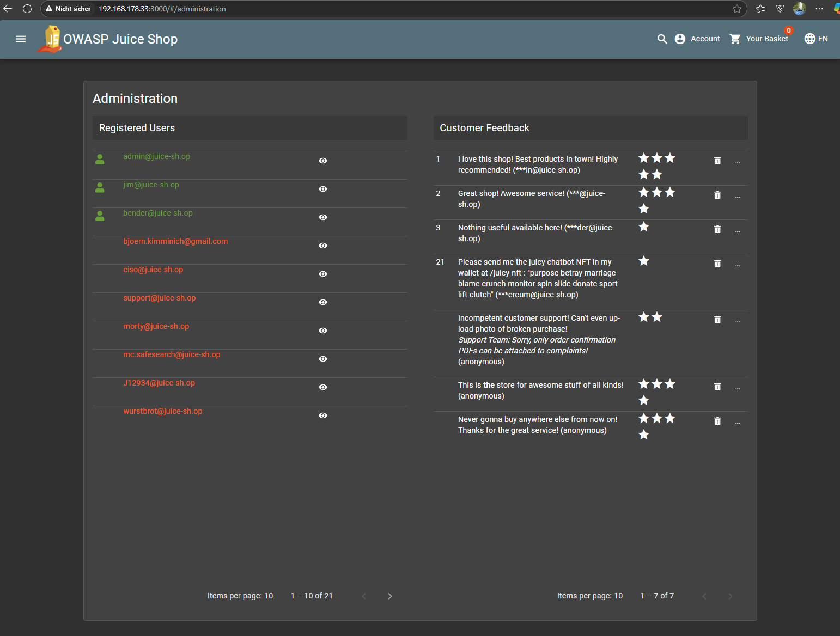This screenshot has width=840, height=636.
Task: Bookmark this page with the star icon
Action: (736, 9)
